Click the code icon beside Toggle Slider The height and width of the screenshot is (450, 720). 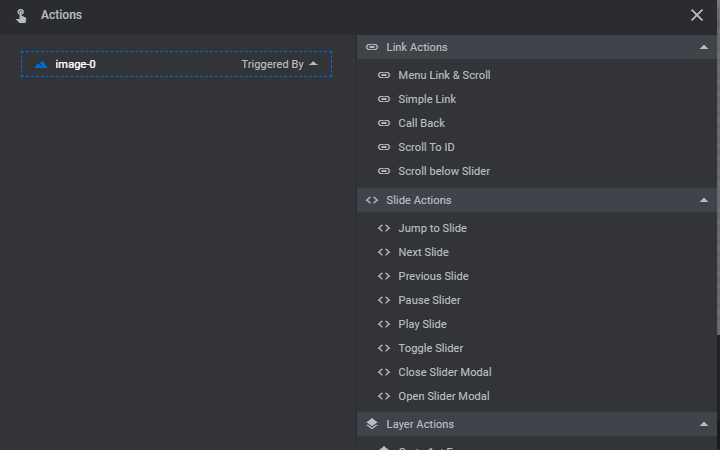tap(384, 348)
